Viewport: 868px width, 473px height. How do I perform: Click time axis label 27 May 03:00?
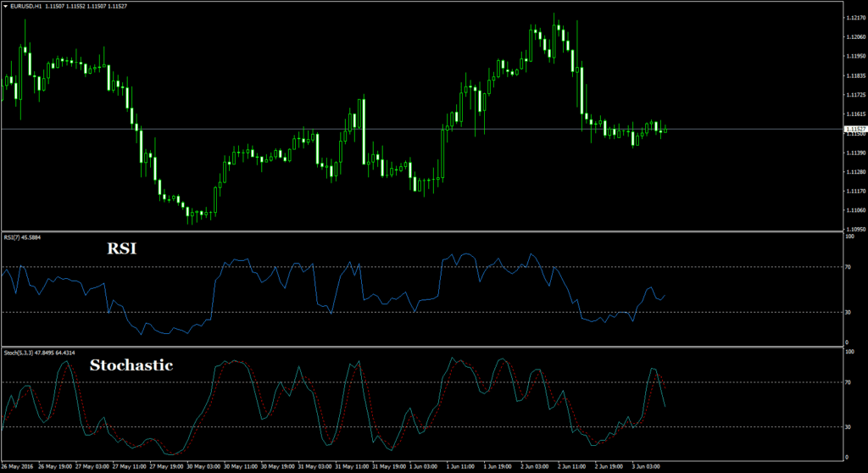pyautogui.click(x=92, y=466)
